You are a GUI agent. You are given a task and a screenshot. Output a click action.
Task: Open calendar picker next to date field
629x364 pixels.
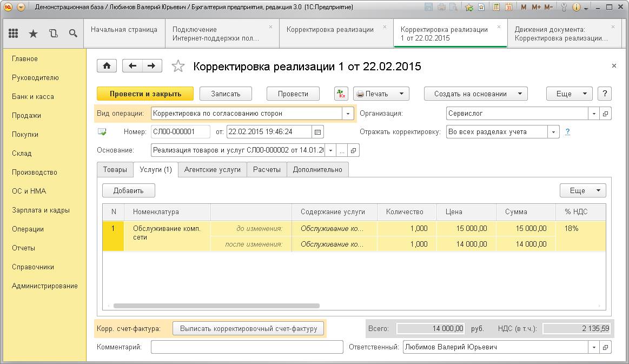[x=317, y=131]
